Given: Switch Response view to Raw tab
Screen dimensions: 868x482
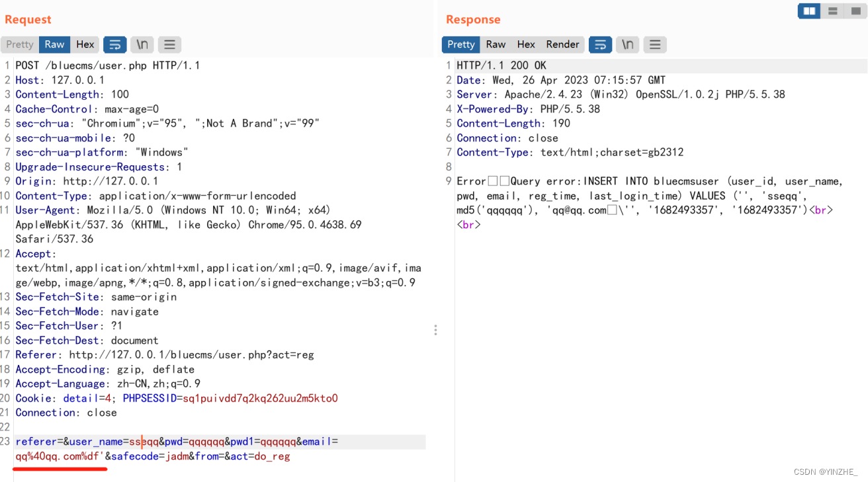Looking at the screenshot, I should (496, 44).
